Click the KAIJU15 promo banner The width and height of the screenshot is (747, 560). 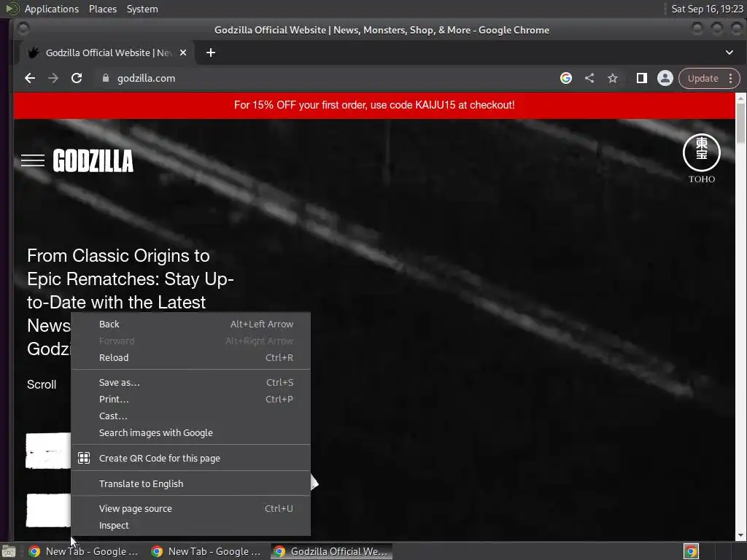coord(374,105)
